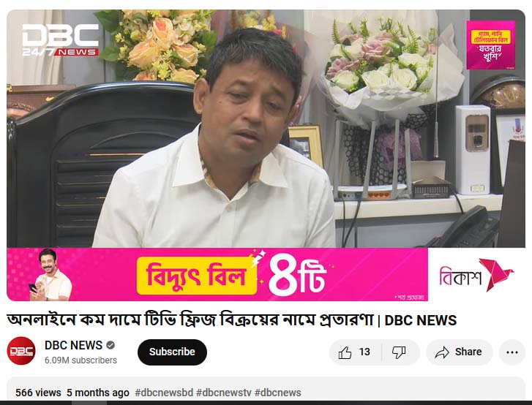Image resolution: width=532 pixels, height=405 pixels.
Task: Click the 6.09M subscribers text
Action: coord(80,360)
